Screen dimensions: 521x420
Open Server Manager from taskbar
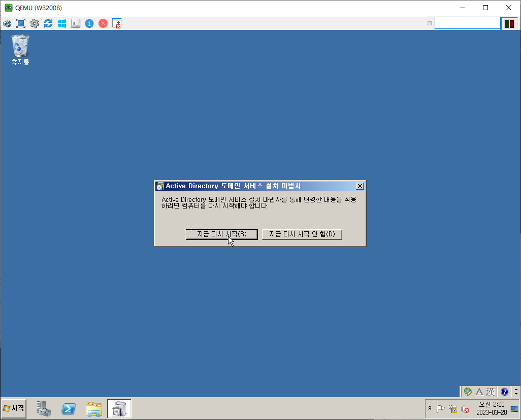pyautogui.click(x=44, y=408)
